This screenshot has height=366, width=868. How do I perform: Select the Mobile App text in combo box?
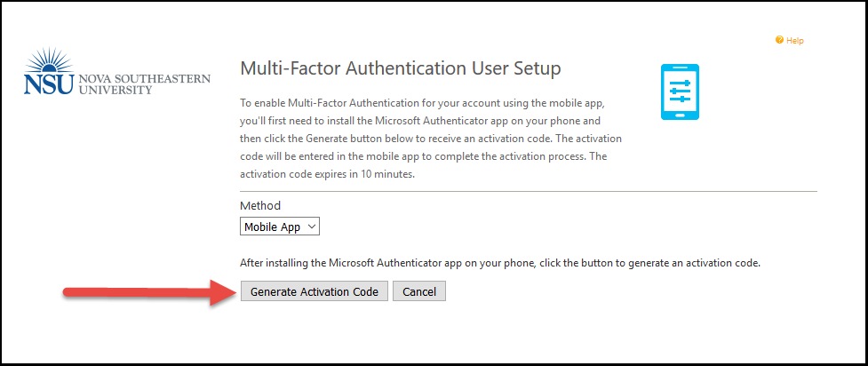273,227
